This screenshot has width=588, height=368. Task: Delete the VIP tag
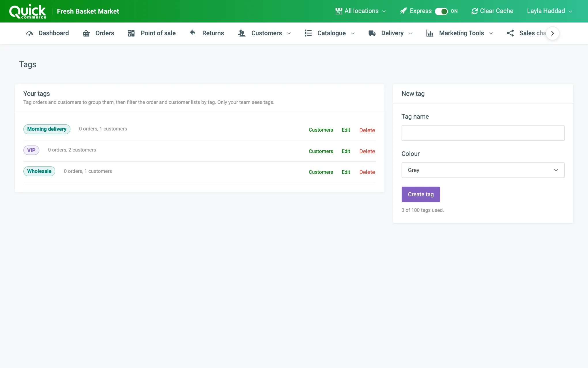point(367,151)
